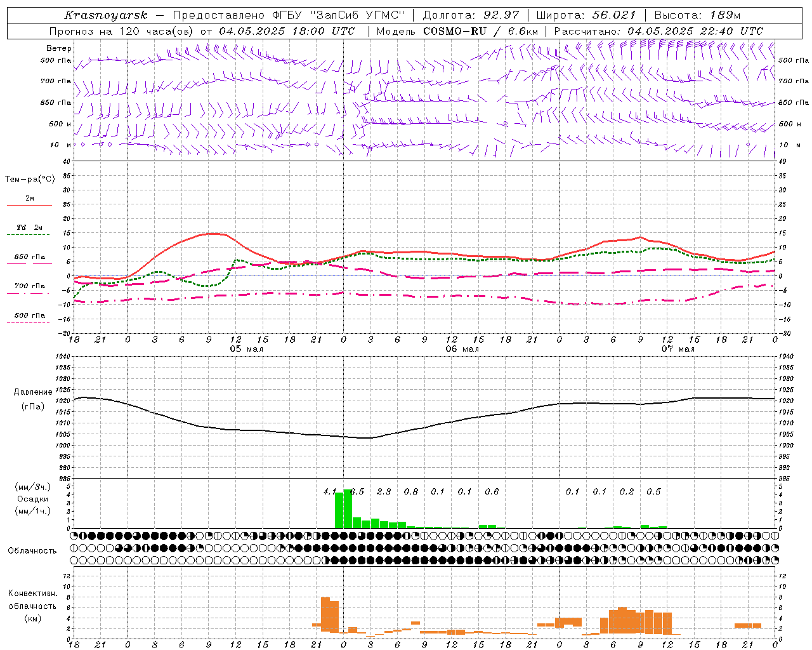Click the red 2м legend line sample
The width and height of the screenshot is (812, 650).
click(29, 205)
